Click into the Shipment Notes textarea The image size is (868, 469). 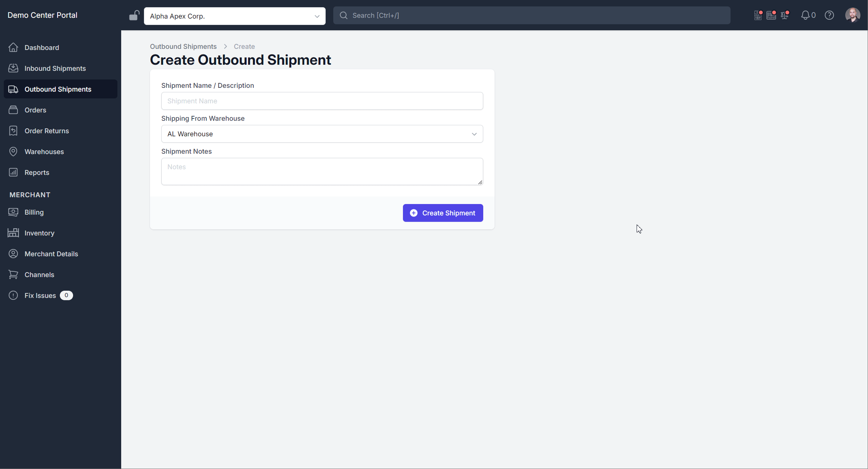[x=322, y=171]
